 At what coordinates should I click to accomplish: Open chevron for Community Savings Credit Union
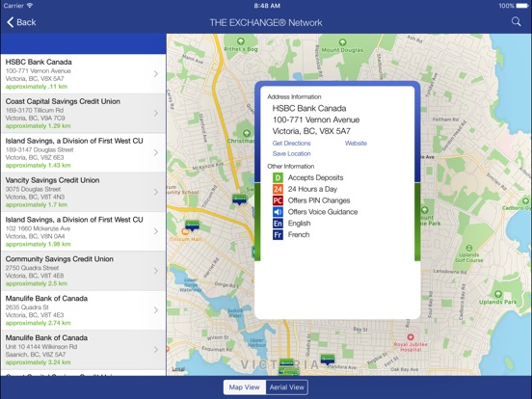pyautogui.click(x=156, y=271)
